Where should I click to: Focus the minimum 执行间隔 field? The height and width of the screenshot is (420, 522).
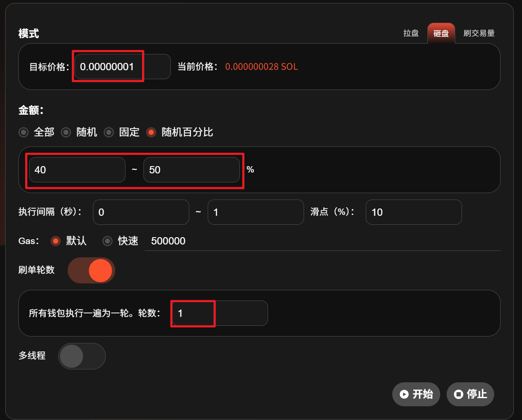click(141, 212)
